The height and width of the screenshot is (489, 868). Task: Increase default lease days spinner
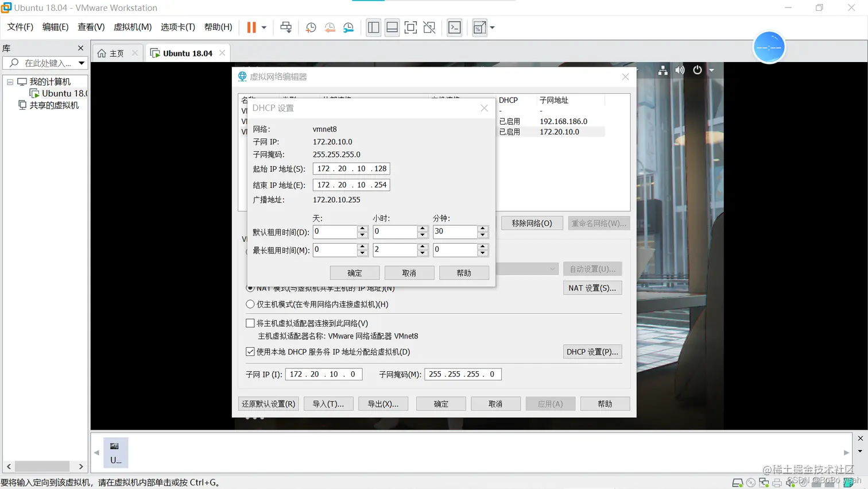click(362, 228)
